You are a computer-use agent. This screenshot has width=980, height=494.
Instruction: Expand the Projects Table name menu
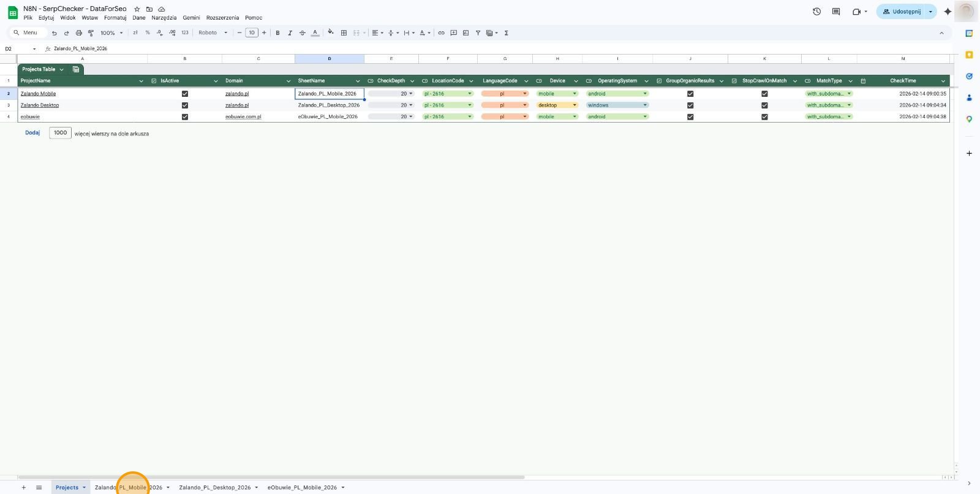[x=61, y=70]
